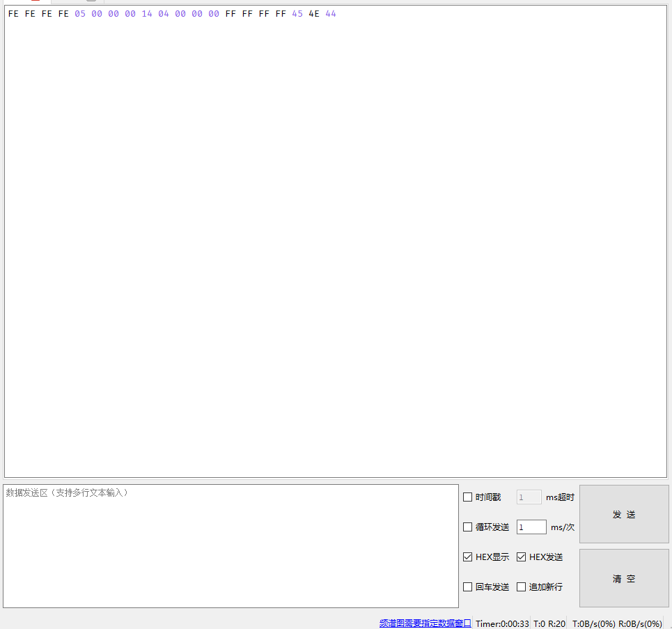Screen dimensions: 672x629
Task: Enable the 时间戳 timestamp checkbox
Action: click(467, 497)
